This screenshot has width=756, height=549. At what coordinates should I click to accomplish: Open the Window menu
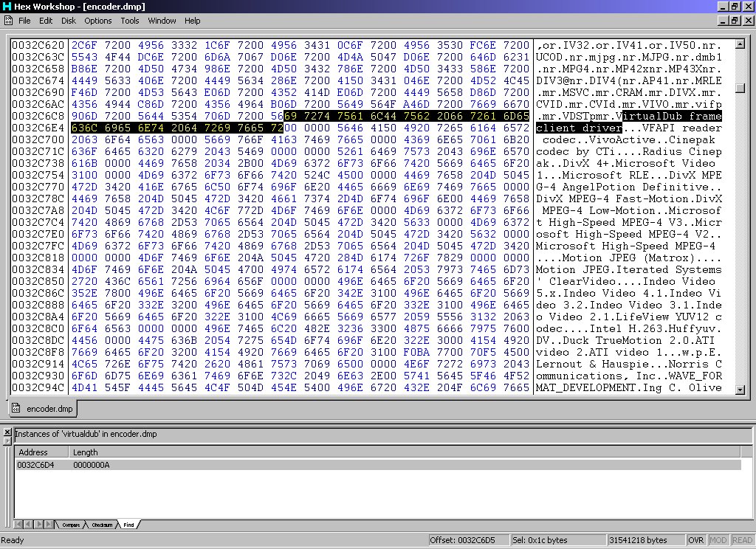(162, 21)
